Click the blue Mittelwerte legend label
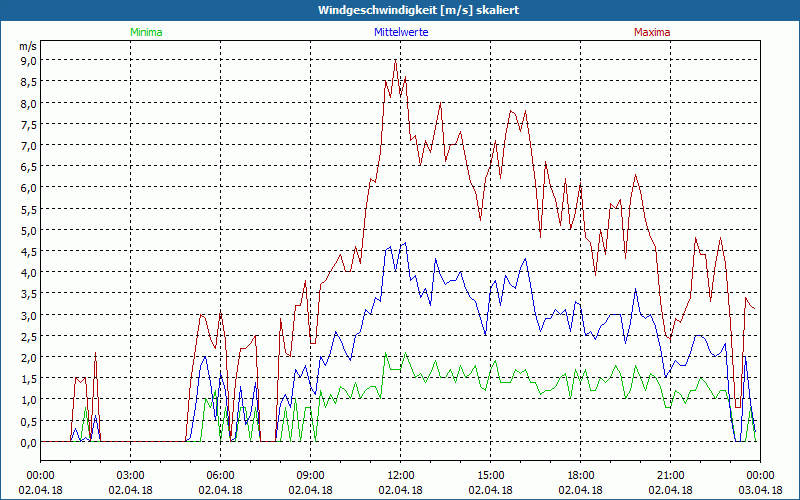The width and height of the screenshot is (800, 500). click(x=401, y=32)
